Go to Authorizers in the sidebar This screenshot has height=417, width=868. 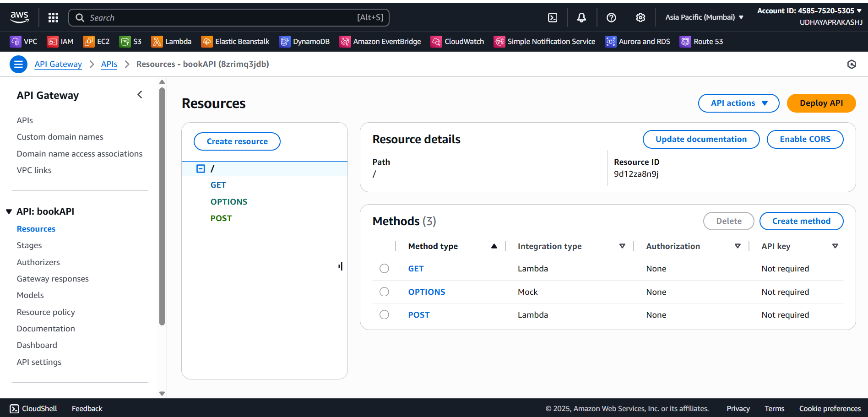point(38,262)
